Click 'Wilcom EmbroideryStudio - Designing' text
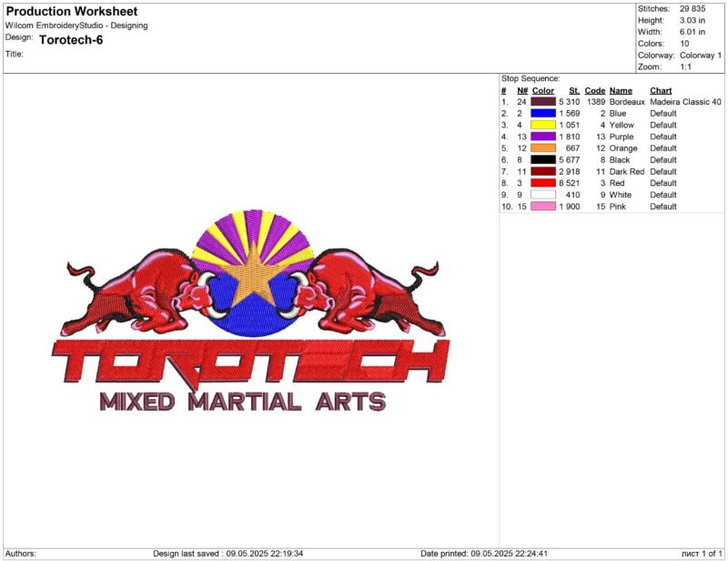The height and width of the screenshot is (561, 728). click(76, 25)
